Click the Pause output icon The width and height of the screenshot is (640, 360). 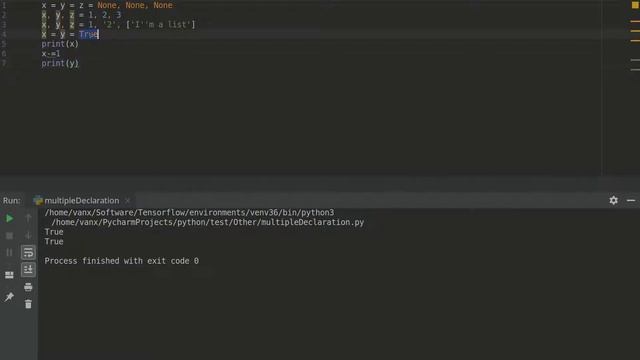(9, 253)
